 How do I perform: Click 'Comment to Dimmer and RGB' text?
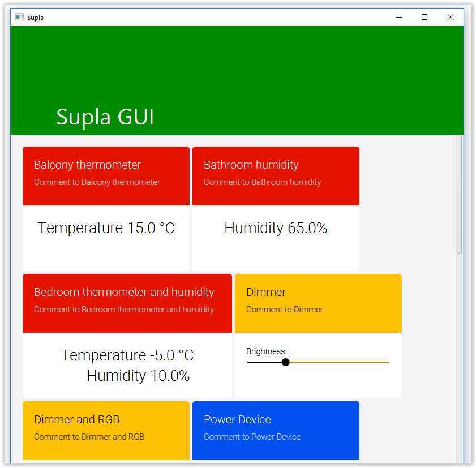tap(89, 437)
